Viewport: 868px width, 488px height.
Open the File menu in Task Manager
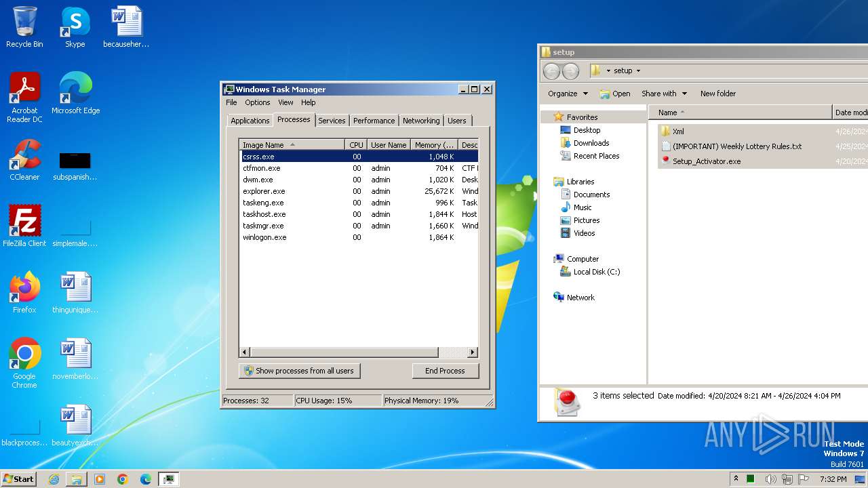(x=231, y=102)
